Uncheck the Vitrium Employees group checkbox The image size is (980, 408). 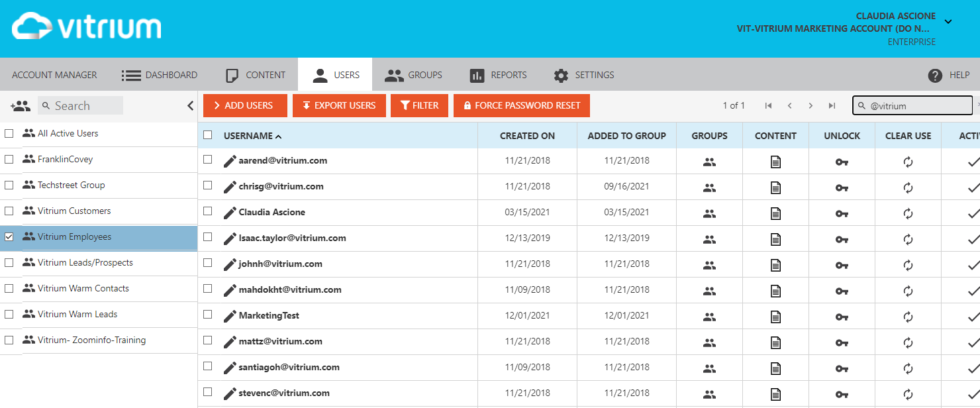(9, 237)
